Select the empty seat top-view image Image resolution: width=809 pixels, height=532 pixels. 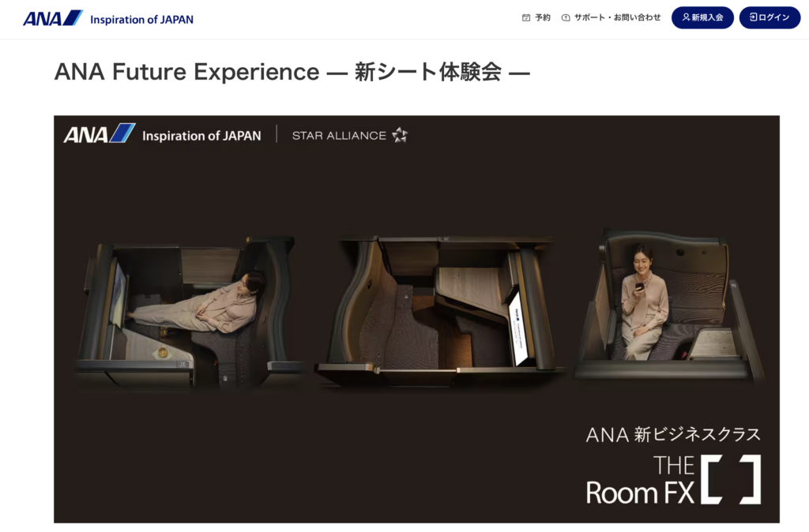point(438,311)
